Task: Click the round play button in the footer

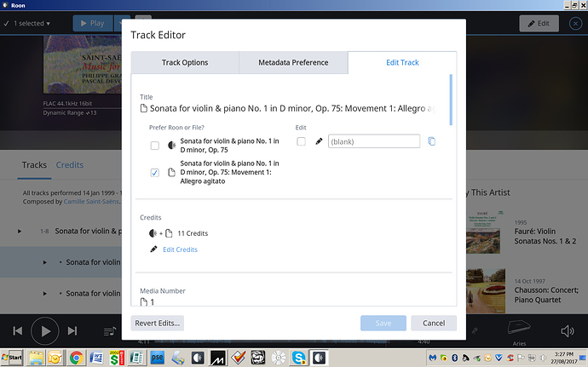Action: point(45,331)
